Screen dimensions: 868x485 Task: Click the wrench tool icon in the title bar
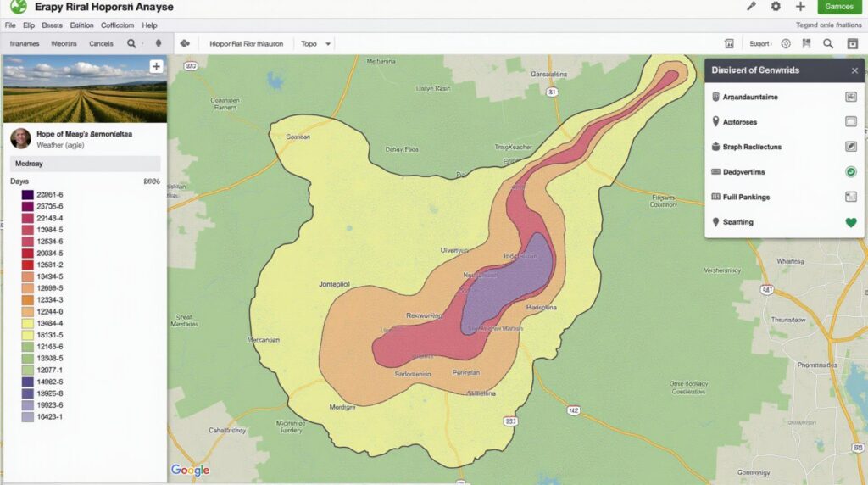point(751,7)
